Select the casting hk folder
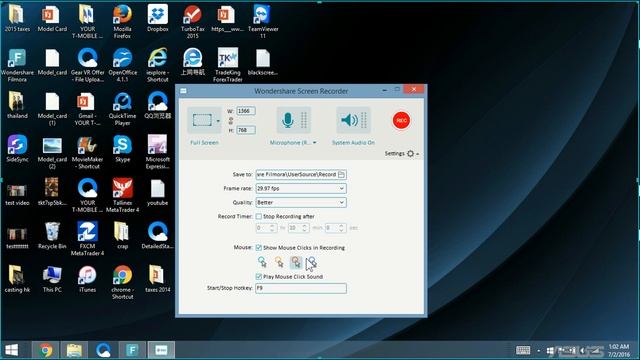This screenshot has height=360, width=640. pos(17,279)
